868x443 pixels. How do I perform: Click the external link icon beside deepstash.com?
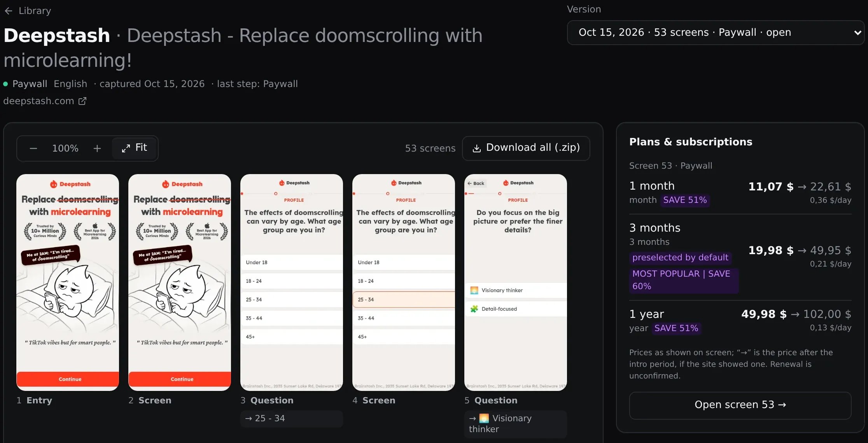click(82, 101)
